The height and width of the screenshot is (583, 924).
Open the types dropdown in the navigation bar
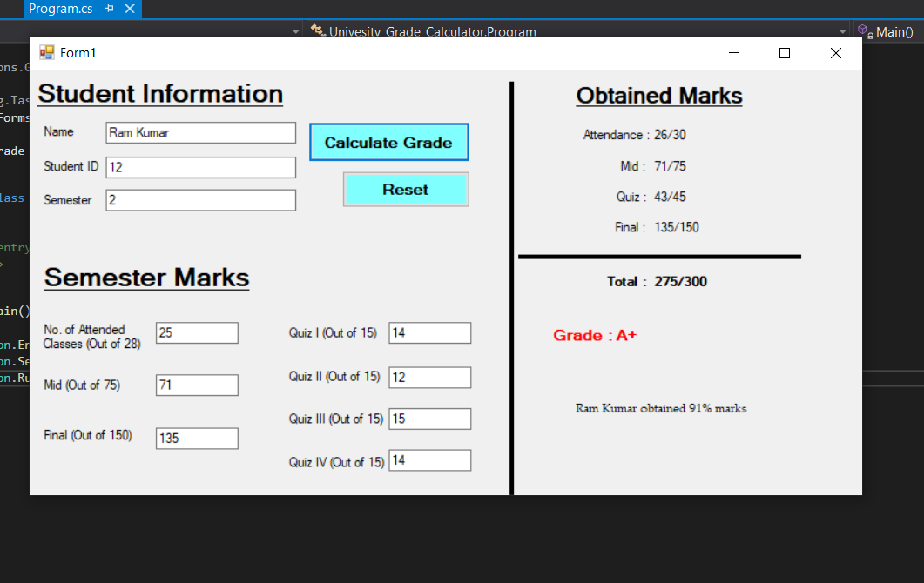click(841, 32)
